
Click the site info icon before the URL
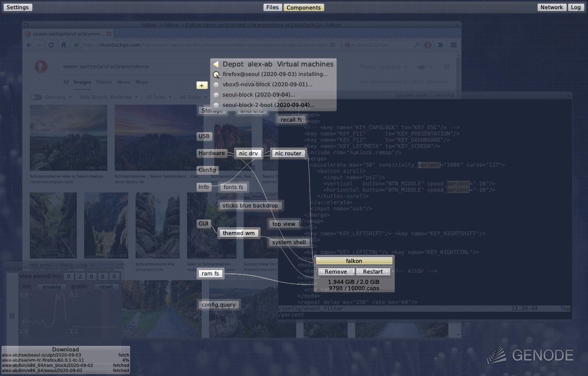[x=76, y=45]
